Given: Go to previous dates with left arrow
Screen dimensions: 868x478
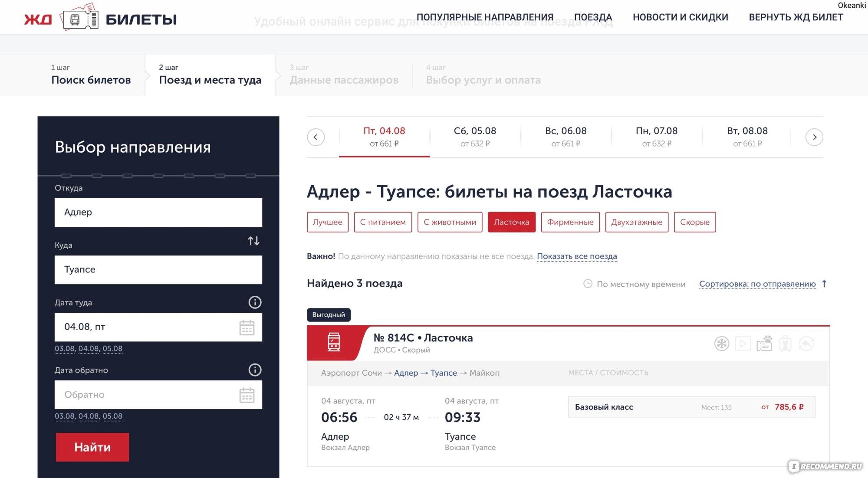Looking at the screenshot, I should coord(316,138).
